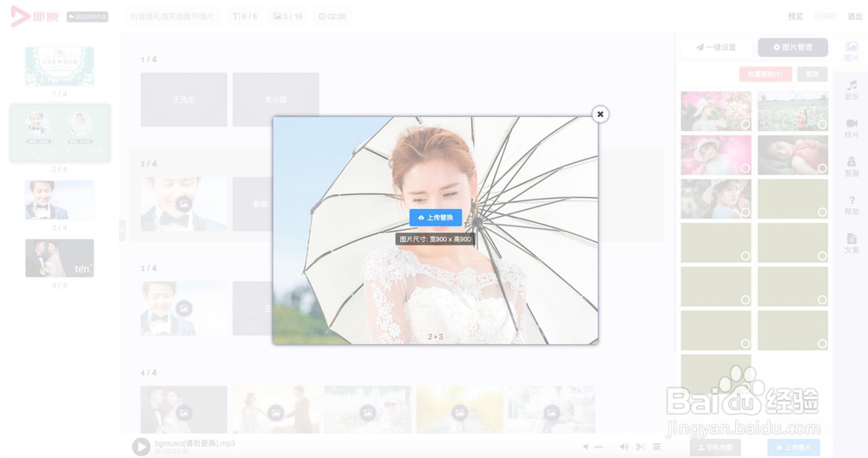This screenshot has width=868, height=458.
Task: Click the text count indicator 6 / 6
Action: [245, 16]
